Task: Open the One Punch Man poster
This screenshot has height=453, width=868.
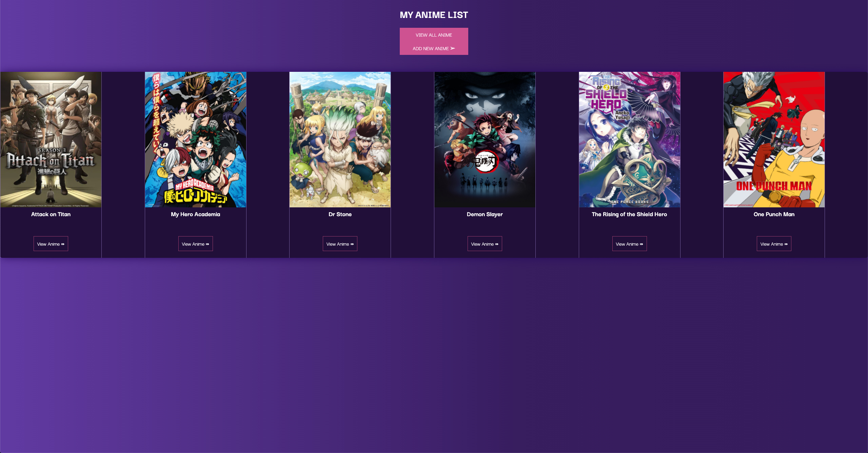Action: point(774,140)
